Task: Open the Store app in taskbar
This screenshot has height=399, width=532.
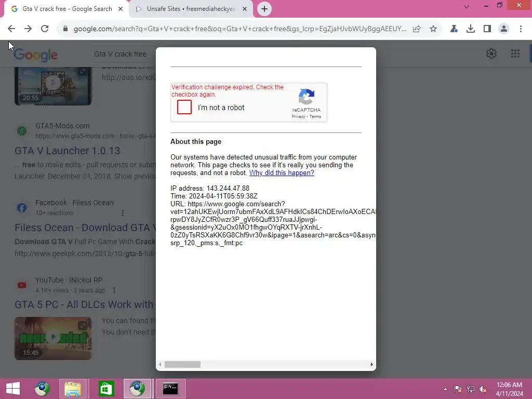Action: [x=106, y=389]
